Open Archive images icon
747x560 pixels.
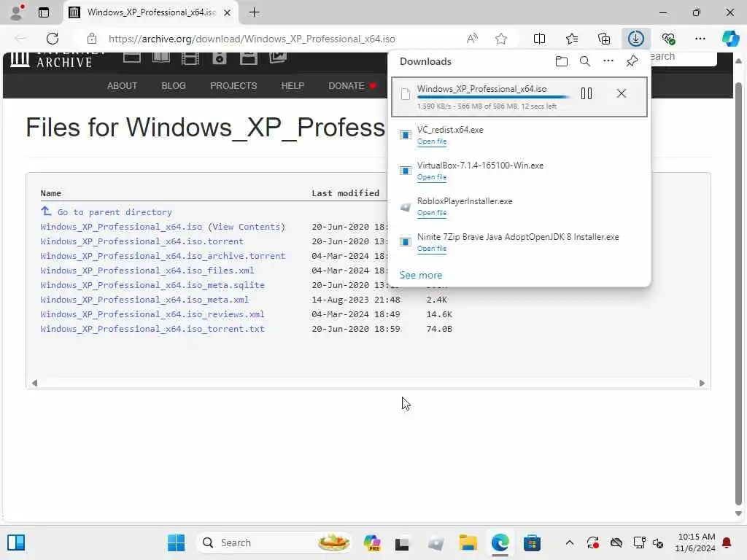278,58
